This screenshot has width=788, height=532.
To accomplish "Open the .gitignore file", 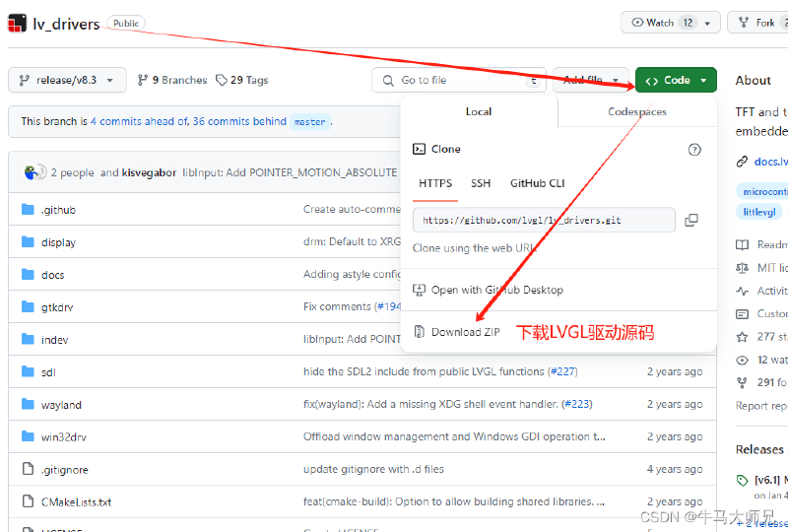I will pyautogui.click(x=64, y=470).
